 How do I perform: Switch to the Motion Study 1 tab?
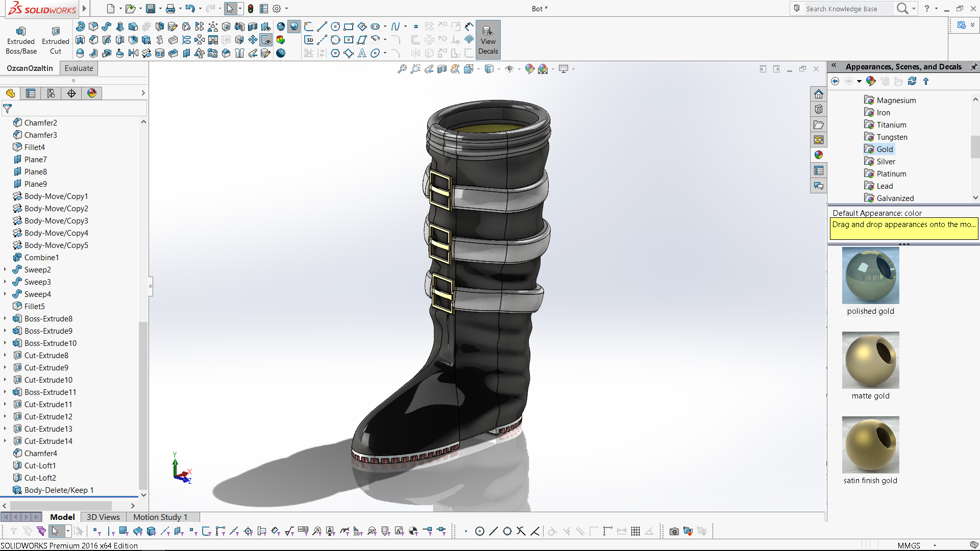click(x=160, y=517)
